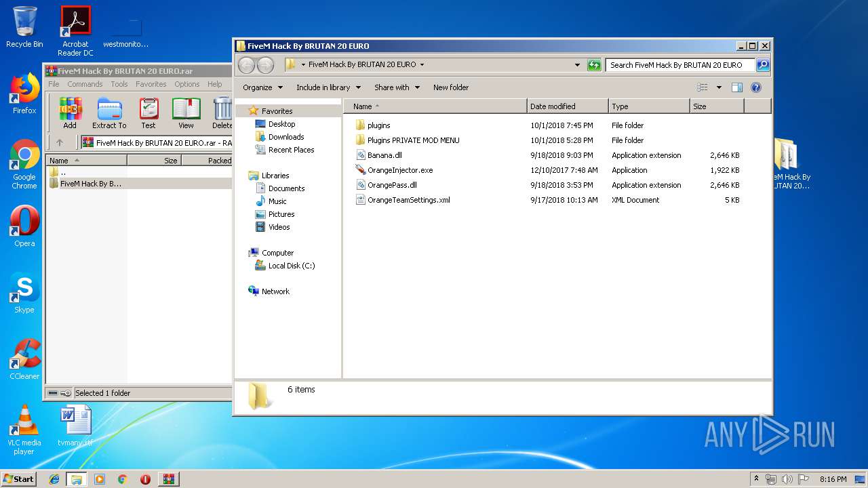Image resolution: width=868 pixels, height=488 pixels.
Task: Select Recent Places in the navigation pane
Action: [291, 150]
